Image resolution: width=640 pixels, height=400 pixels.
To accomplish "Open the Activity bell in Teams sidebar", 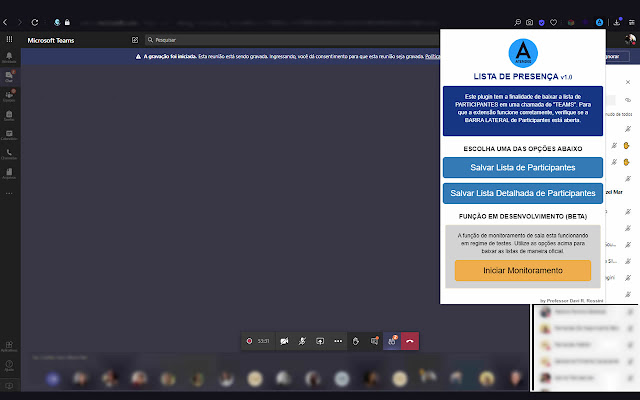I will click(9, 57).
